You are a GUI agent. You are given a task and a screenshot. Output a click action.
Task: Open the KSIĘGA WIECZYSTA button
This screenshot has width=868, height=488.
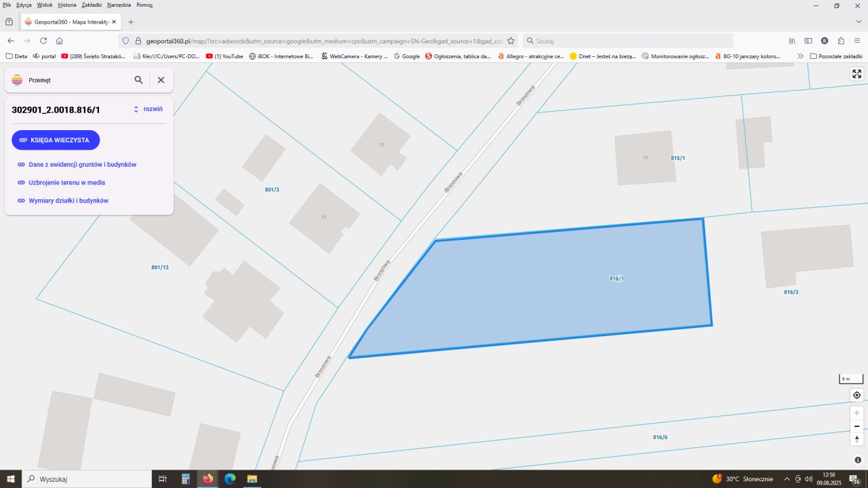click(56, 140)
